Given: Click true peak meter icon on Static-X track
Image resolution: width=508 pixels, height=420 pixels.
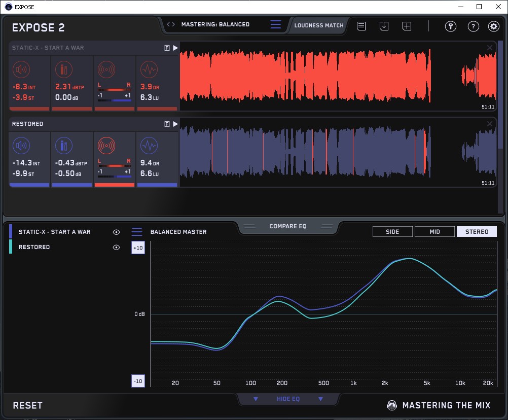Looking at the screenshot, I should tap(64, 69).
